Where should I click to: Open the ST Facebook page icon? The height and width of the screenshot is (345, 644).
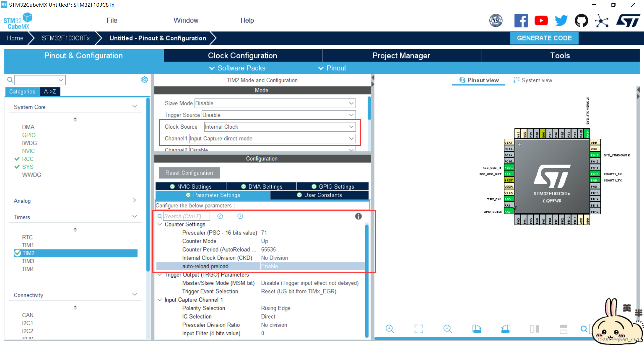521,21
